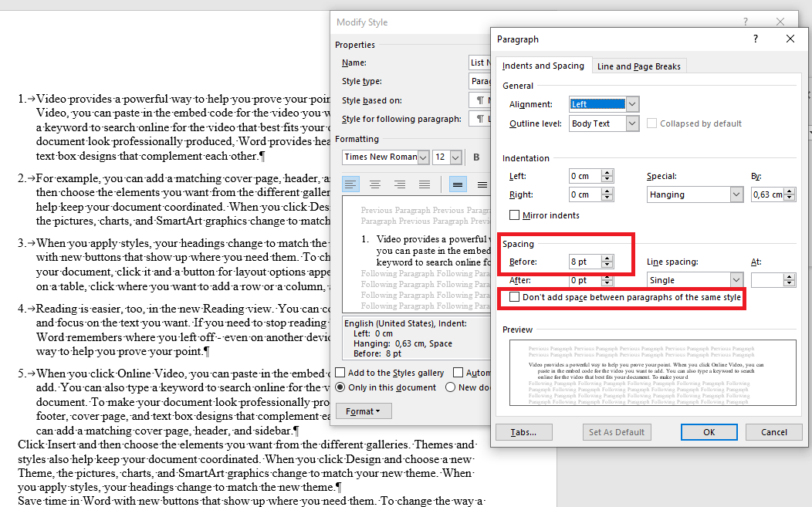
Task: Click the Style based on field
Action: (x=479, y=100)
